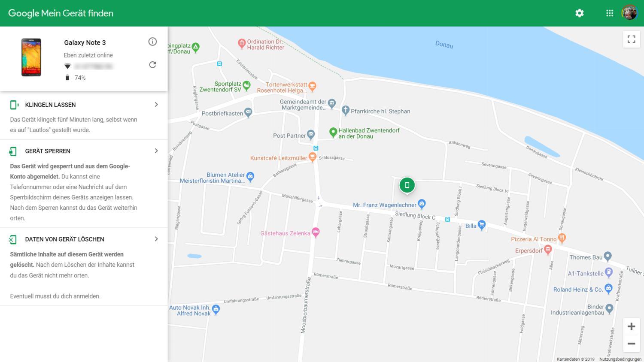Toggle fullscreen map view
Screen dimensions: 644x362
click(631, 39)
